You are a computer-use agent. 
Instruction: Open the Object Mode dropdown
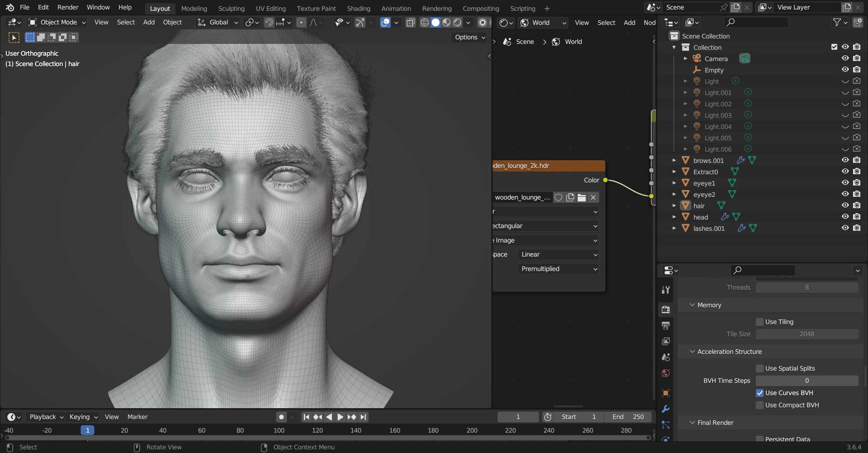point(57,22)
